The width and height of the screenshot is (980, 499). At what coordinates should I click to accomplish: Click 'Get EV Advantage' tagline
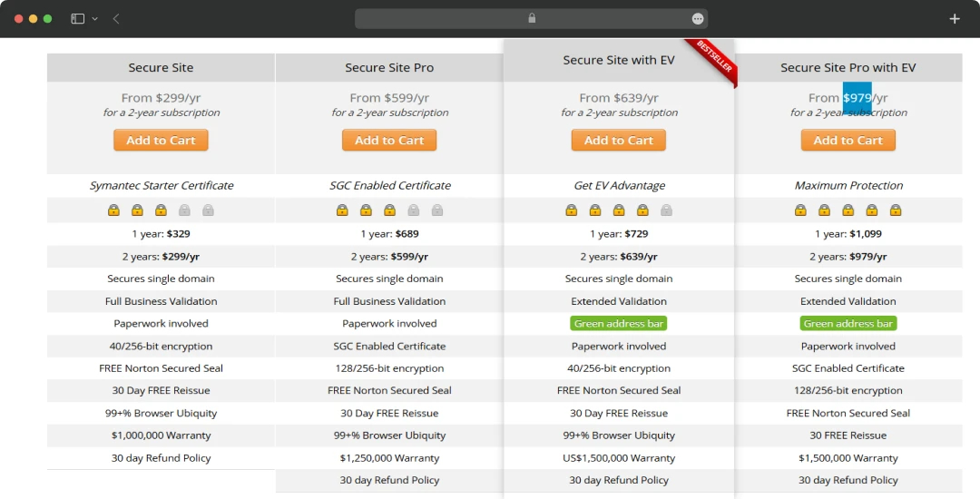620,185
